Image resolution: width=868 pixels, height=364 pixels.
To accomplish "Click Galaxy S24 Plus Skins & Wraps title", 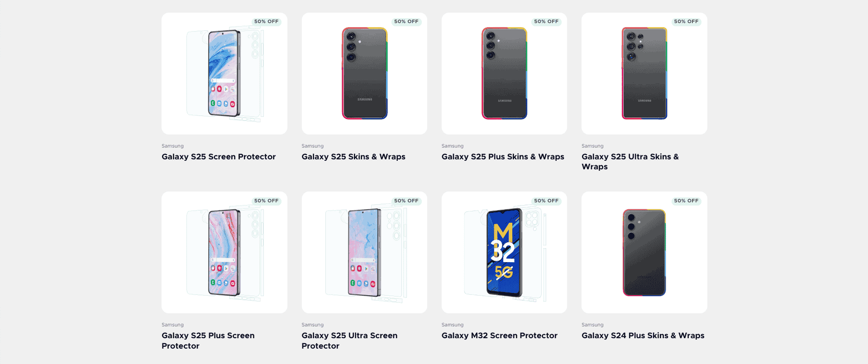I will [643, 335].
